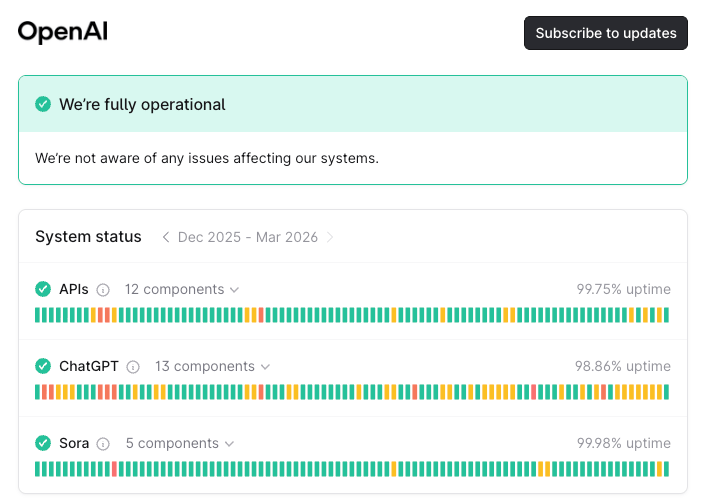This screenshot has width=709, height=504.
Task: Click the We're fully operational heading
Action: point(142,104)
